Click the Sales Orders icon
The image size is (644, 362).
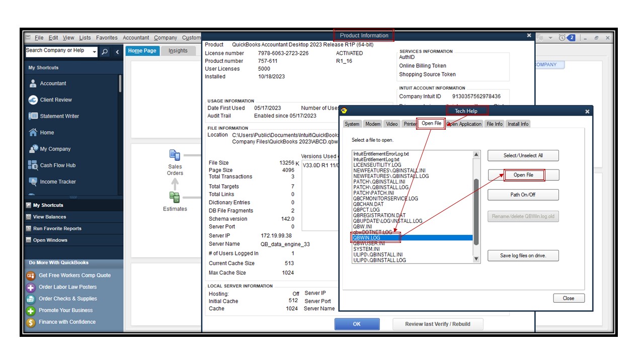coord(175,155)
